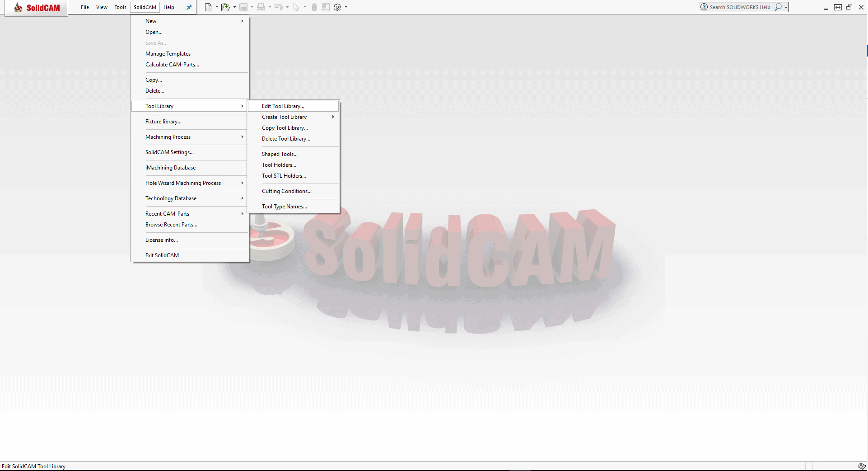Expand Hole Wizard Machining Process submenu
Viewport: 868px width, 471px height.
click(x=190, y=183)
